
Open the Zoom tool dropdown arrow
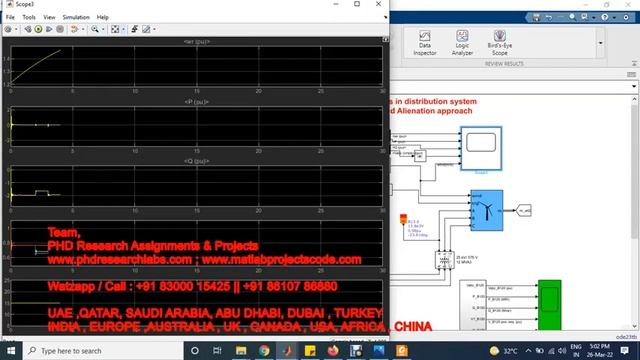coord(103,29)
